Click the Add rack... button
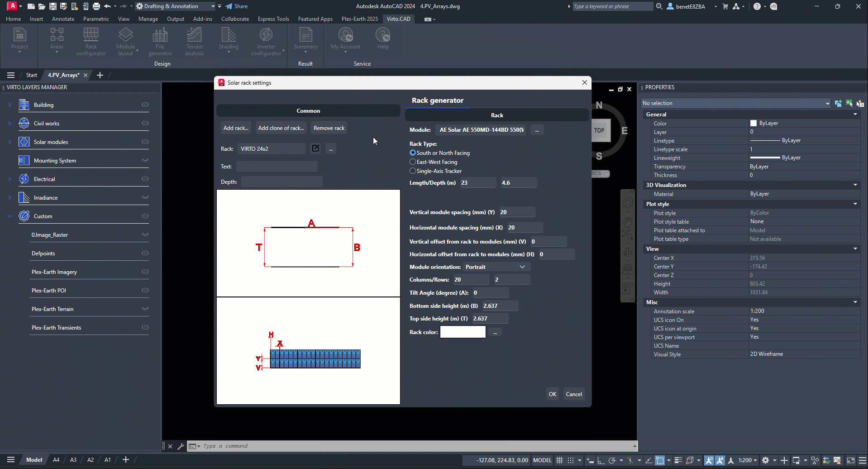Screen dimensions: 868x469 click(236, 128)
